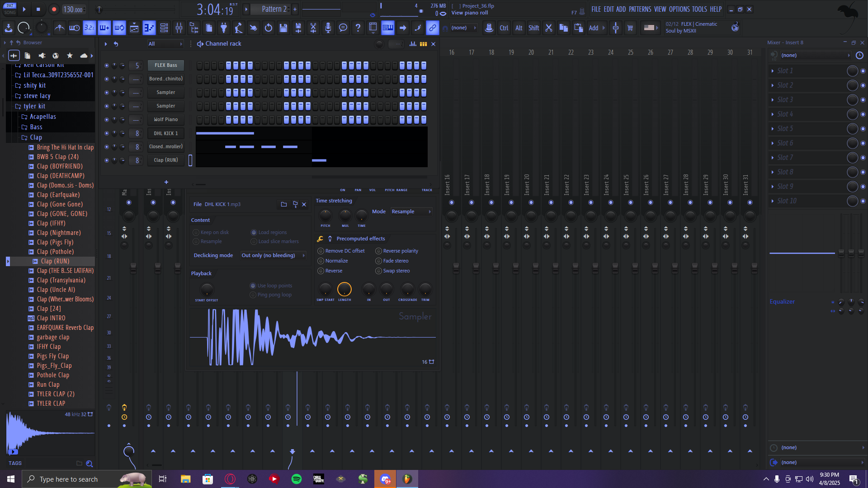Screen dimensions: 868x488
Task: Open the PATTERNS menu
Action: (x=640, y=9)
